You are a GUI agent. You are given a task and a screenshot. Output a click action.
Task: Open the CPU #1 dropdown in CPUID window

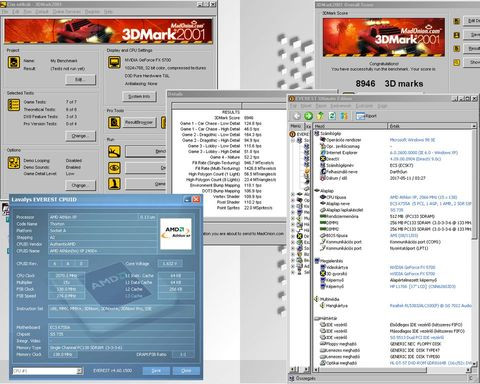[x=79, y=371]
